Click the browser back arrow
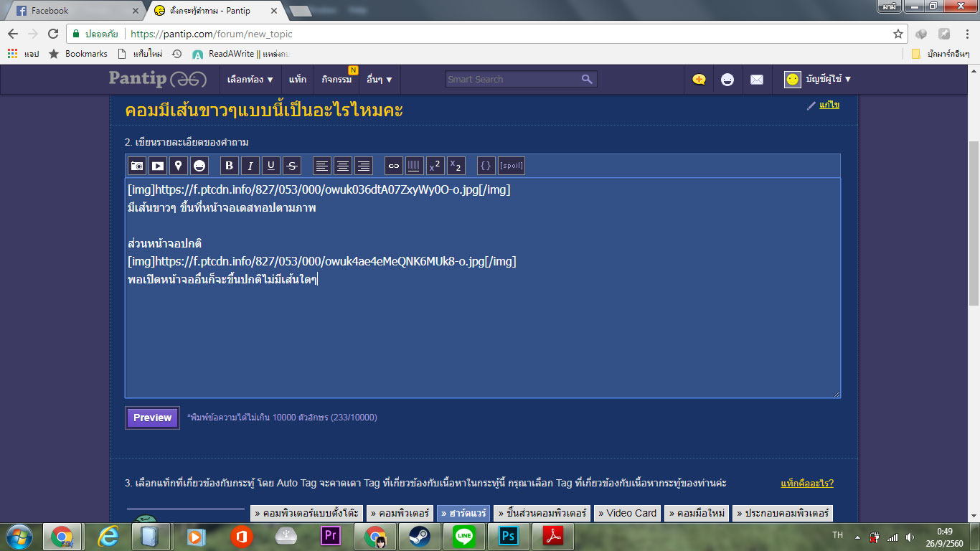Viewport: 980px width, 551px height. [x=13, y=34]
